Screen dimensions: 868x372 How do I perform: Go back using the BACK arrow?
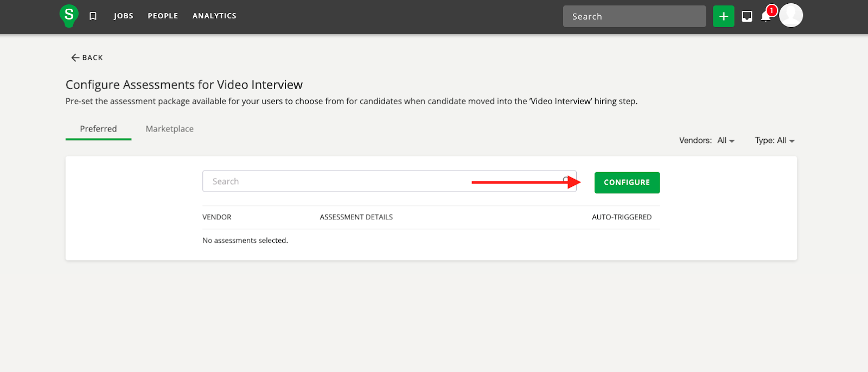tap(87, 58)
